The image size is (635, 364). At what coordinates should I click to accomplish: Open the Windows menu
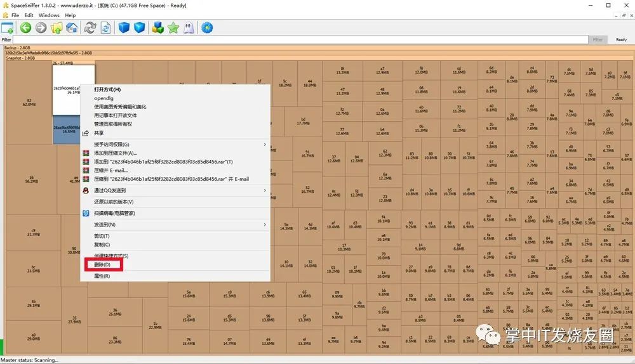(x=49, y=15)
